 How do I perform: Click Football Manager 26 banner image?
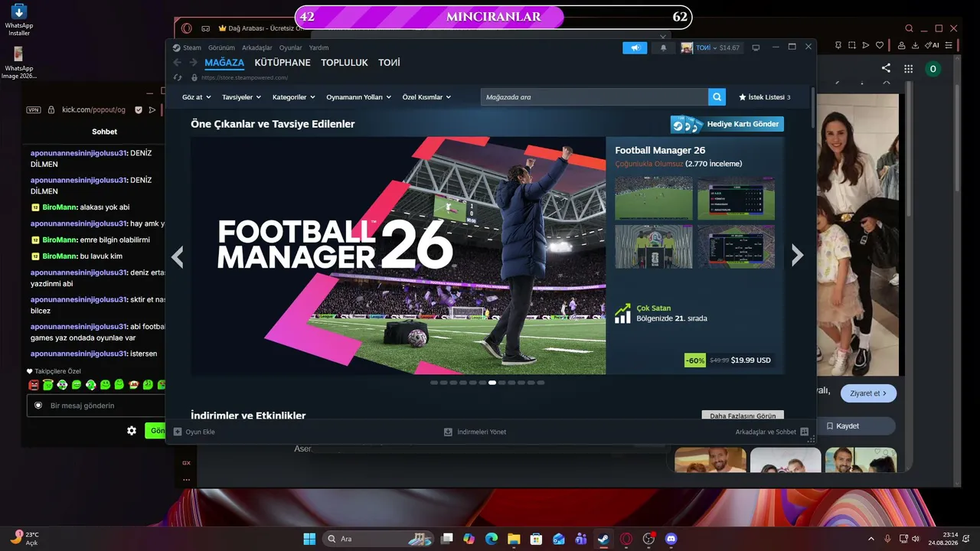pyautogui.click(x=398, y=256)
